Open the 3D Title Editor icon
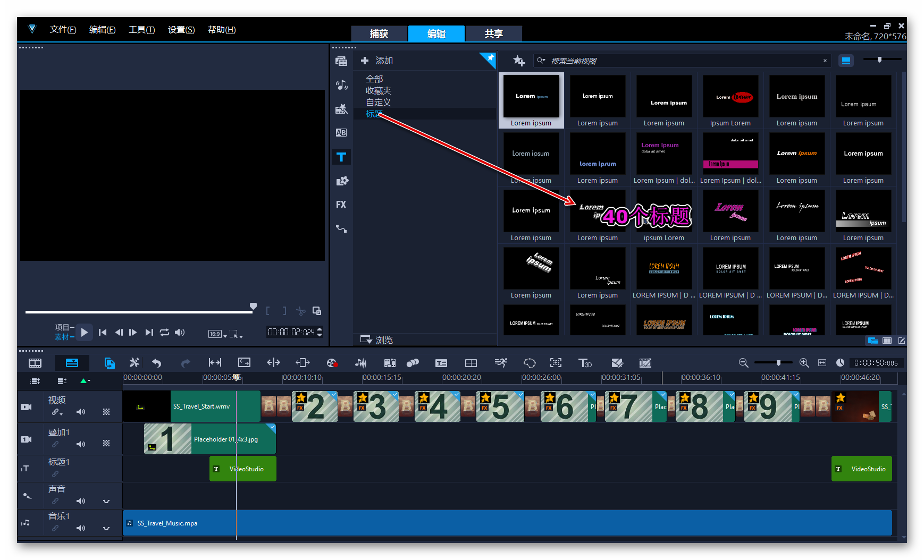 [585, 363]
